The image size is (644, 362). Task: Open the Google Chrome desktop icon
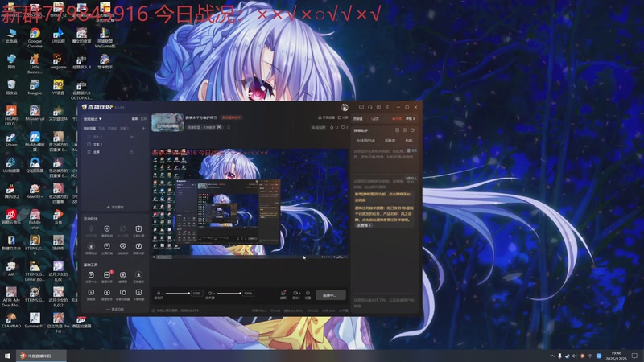coord(35,38)
